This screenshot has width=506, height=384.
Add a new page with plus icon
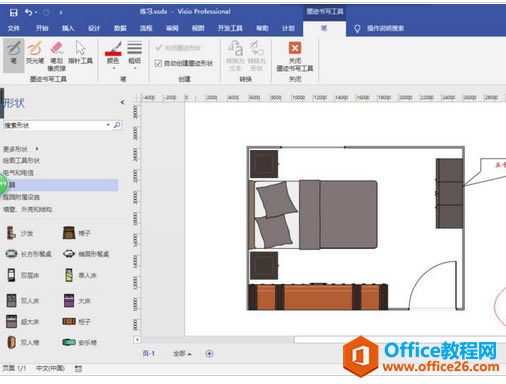tap(209, 354)
